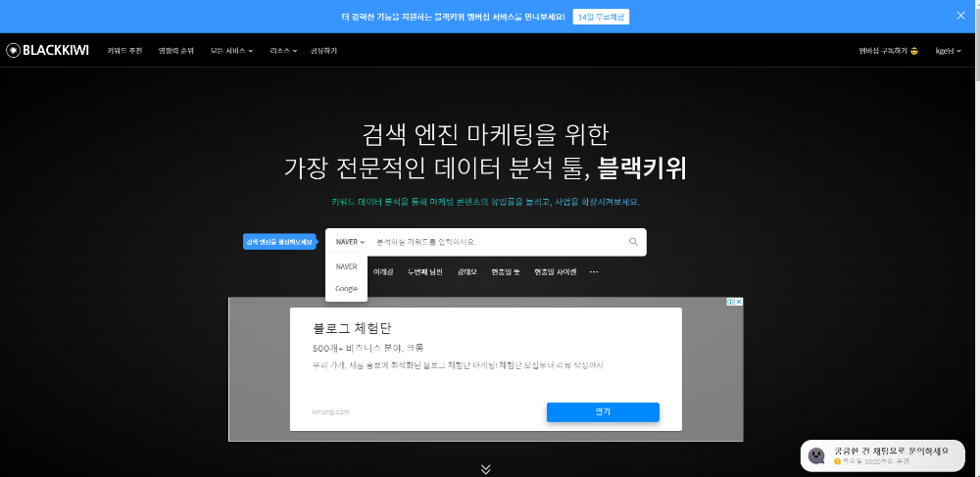980x477 pixels.
Task: Open 영향력 순위 in the navigation
Action: point(175,51)
